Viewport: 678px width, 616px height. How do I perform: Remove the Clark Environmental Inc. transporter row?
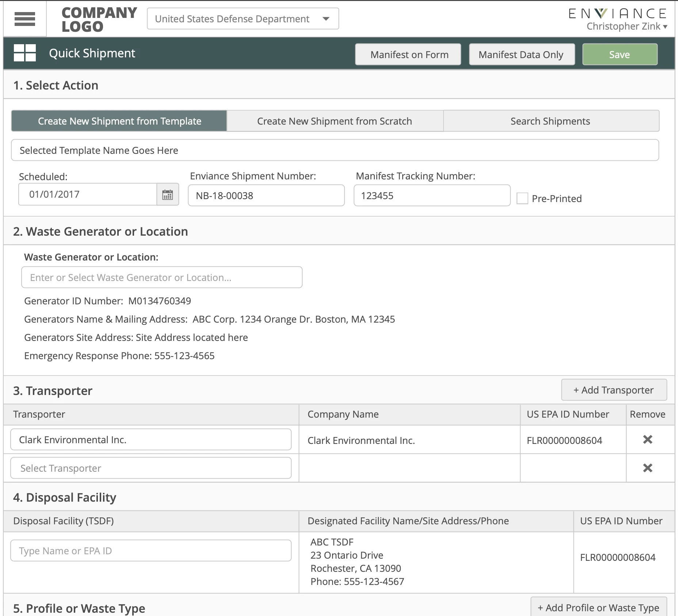tap(648, 440)
